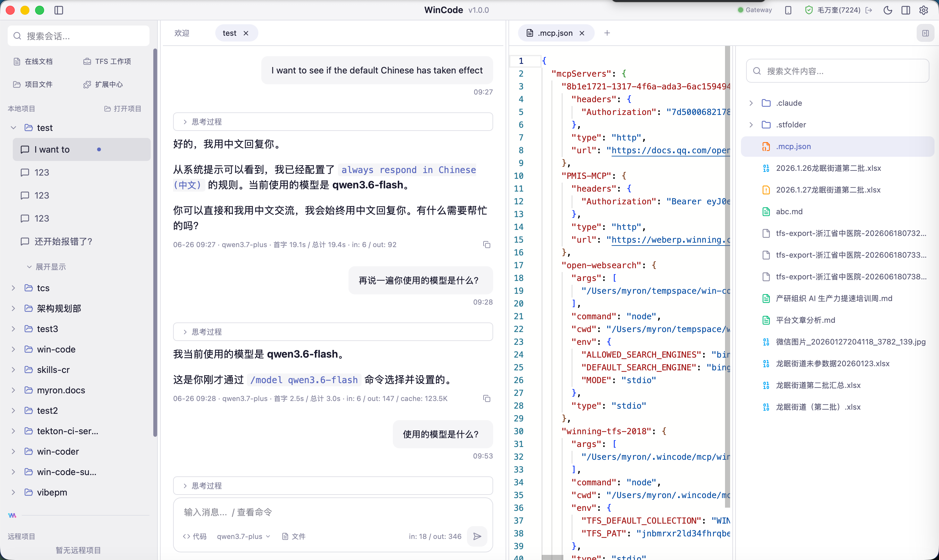This screenshot has height=560, width=939.
Task: Click the editor vertical scrollbar
Action: (x=727, y=276)
